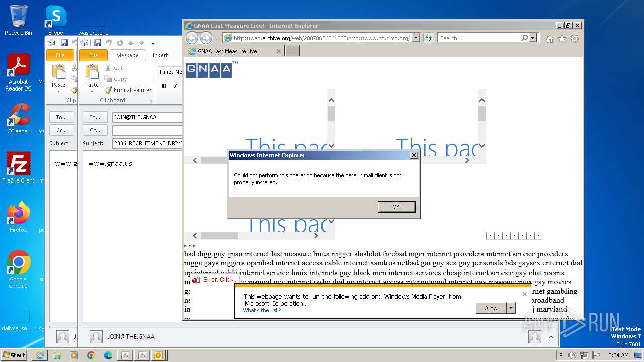644x362 pixels.
Task: Click Cut in the Clipboard group
Action: tap(114, 68)
